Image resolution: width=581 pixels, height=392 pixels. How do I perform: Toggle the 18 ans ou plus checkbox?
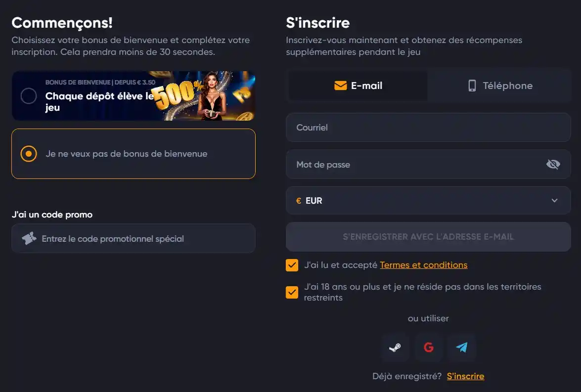[x=292, y=292]
